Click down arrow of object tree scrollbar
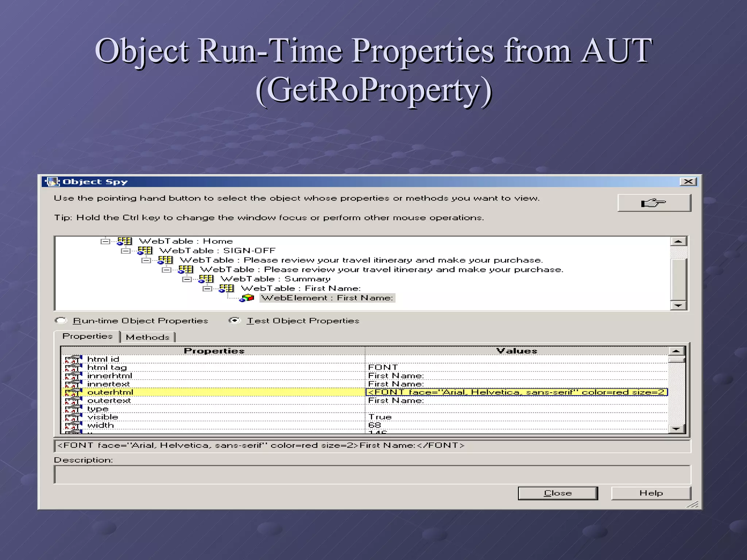This screenshot has width=747, height=560. pyautogui.click(x=679, y=306)
